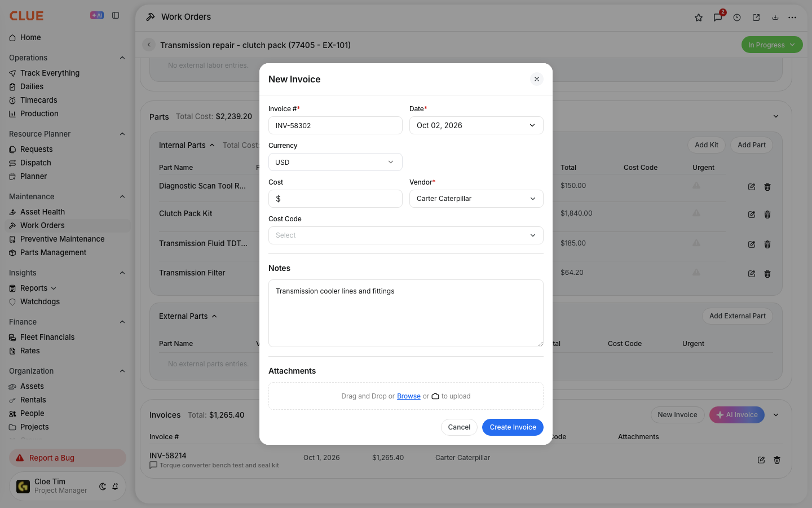Open the history clock icon
812x508 pixels.
(x=737, y=17)
